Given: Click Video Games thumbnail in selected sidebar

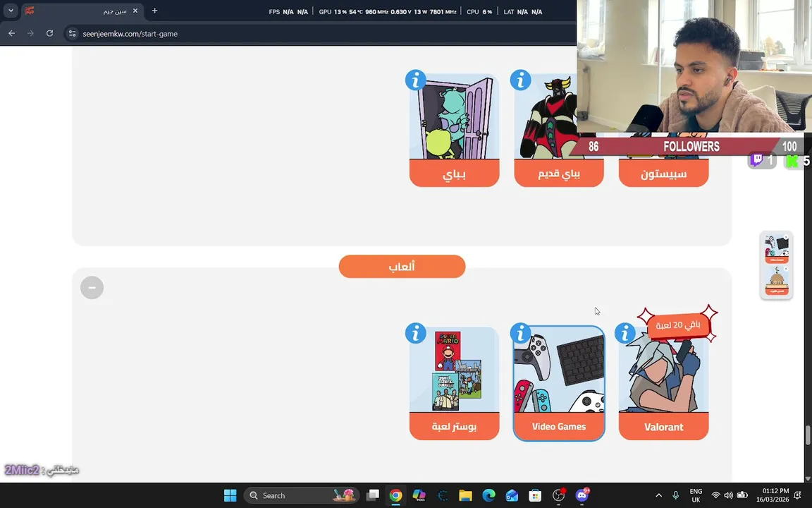Looking at the screenshot, I should click(x=776, y=249).
